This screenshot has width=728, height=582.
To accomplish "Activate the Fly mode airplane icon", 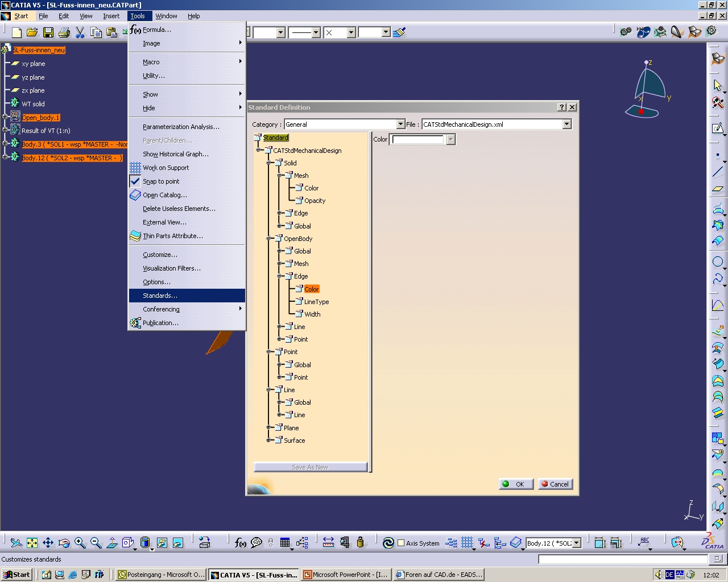I will pos(16,543).
